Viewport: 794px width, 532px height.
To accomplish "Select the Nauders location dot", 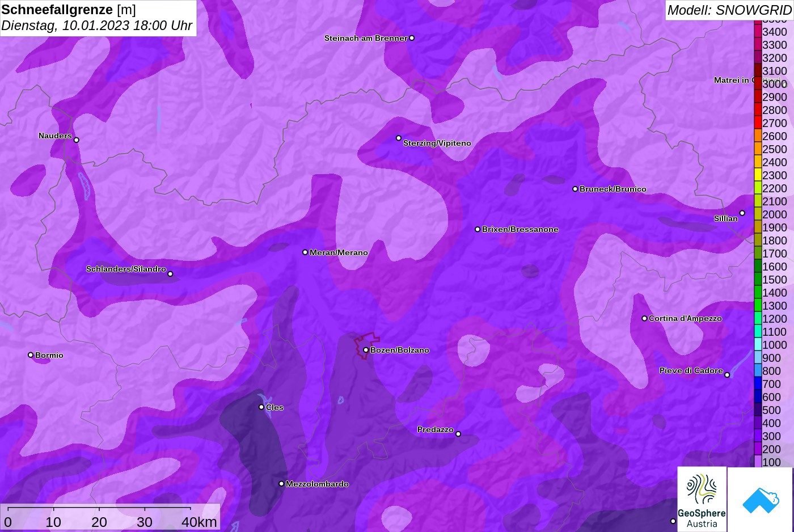I will pos(77,140).
